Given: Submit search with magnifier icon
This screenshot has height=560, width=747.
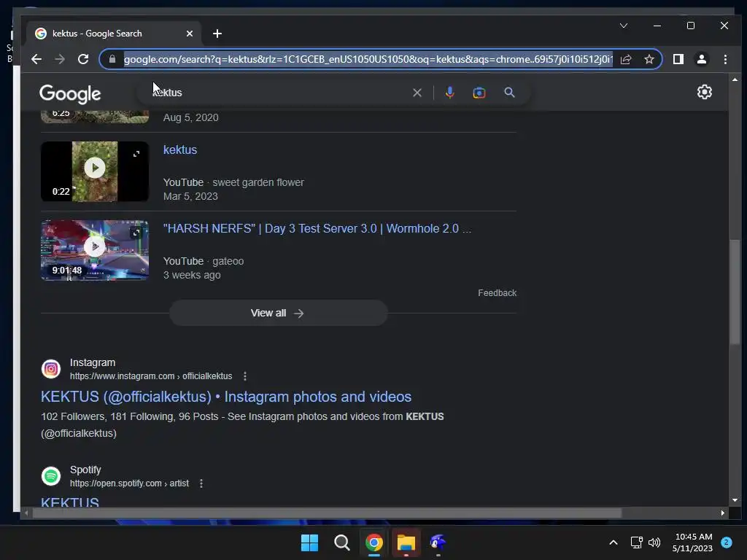Looking at the screenshot, I should 509,93.
